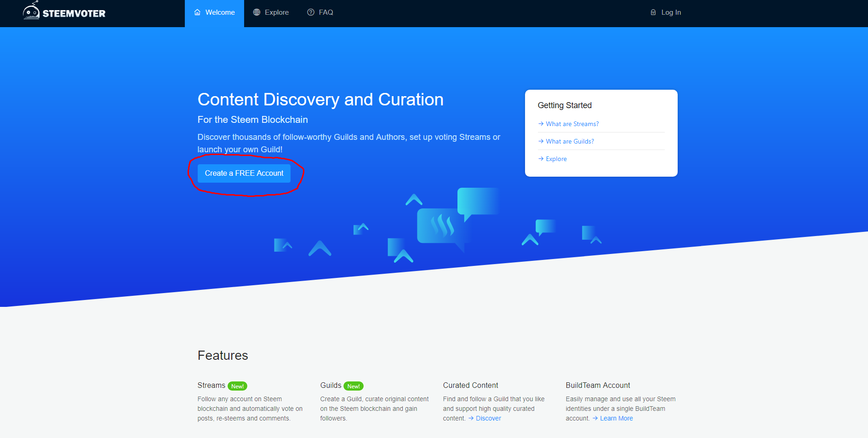Image resolution: width=868 pixels, height=438 pixels.
Task: Click the Create a Guild, curate original content description
Action: click(375, 409)
